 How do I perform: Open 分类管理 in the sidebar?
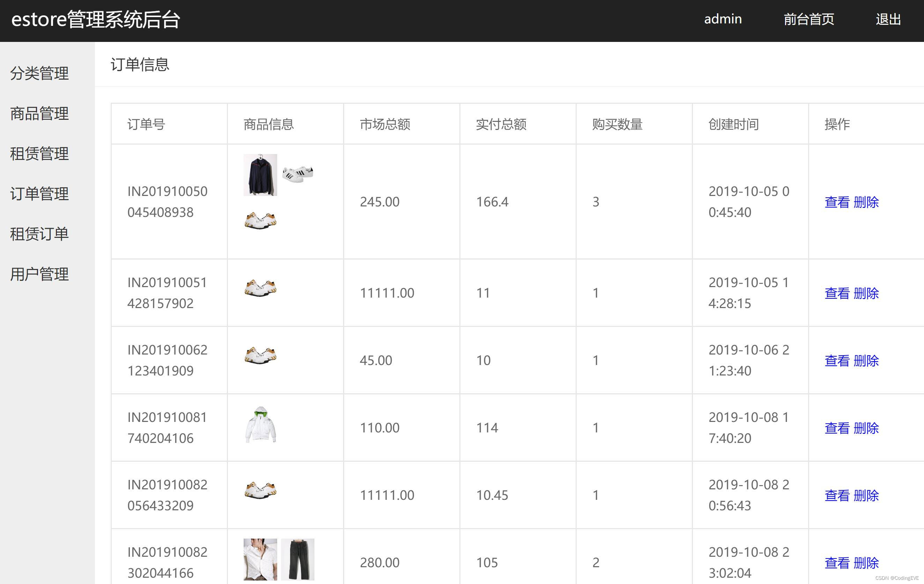pyautogui.click(x=39, y=73)
